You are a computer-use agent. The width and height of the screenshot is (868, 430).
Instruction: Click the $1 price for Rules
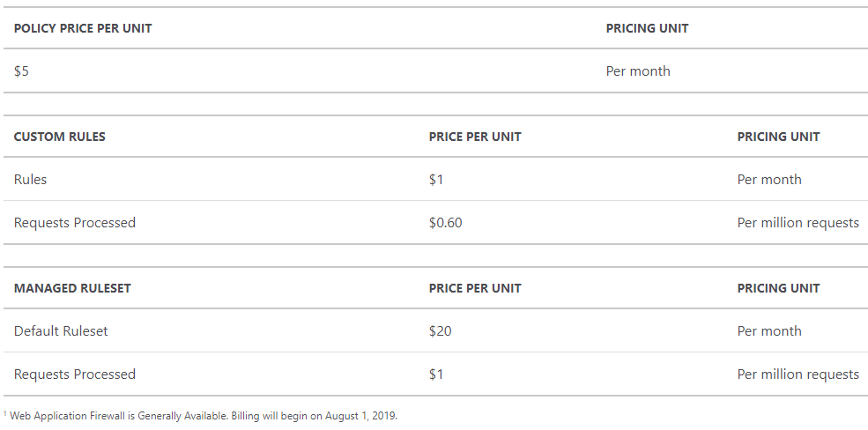click(x=435, y=179)
